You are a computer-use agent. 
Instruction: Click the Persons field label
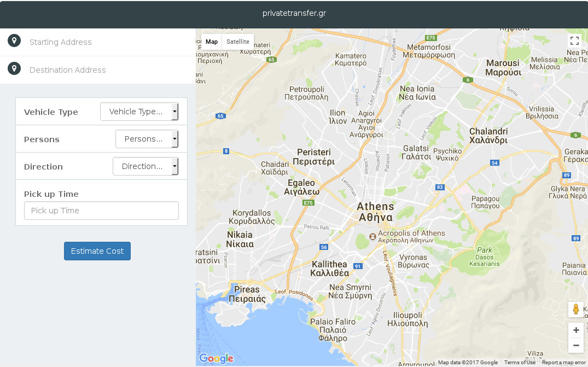click(x=42, y=139)
